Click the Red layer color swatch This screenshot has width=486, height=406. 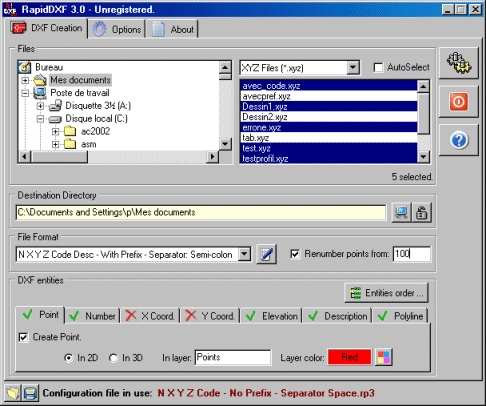[349, 357]
